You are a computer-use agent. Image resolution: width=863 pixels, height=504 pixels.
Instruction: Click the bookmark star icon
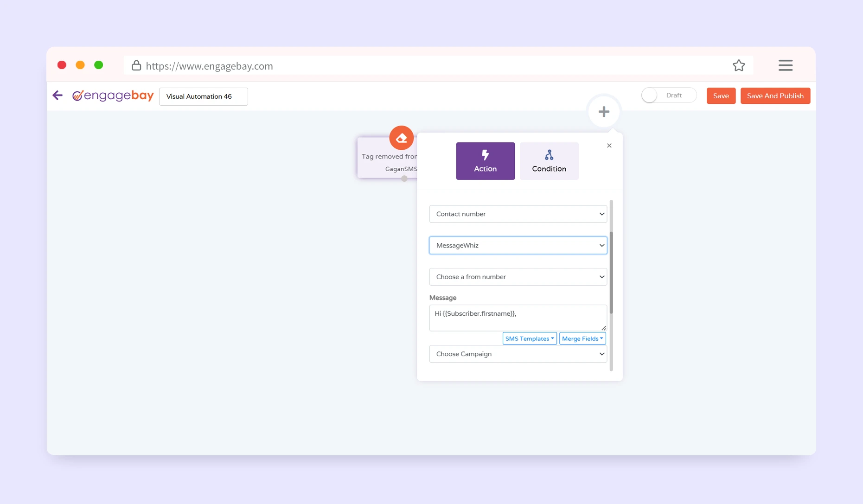pyautogui.click(x=739, y=66)
